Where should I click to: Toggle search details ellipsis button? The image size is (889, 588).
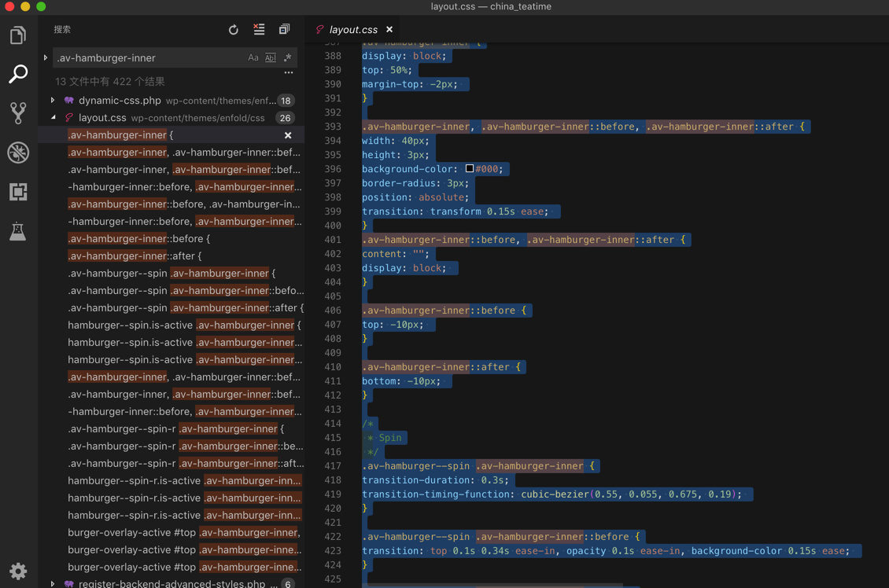(x=289, y=72)
